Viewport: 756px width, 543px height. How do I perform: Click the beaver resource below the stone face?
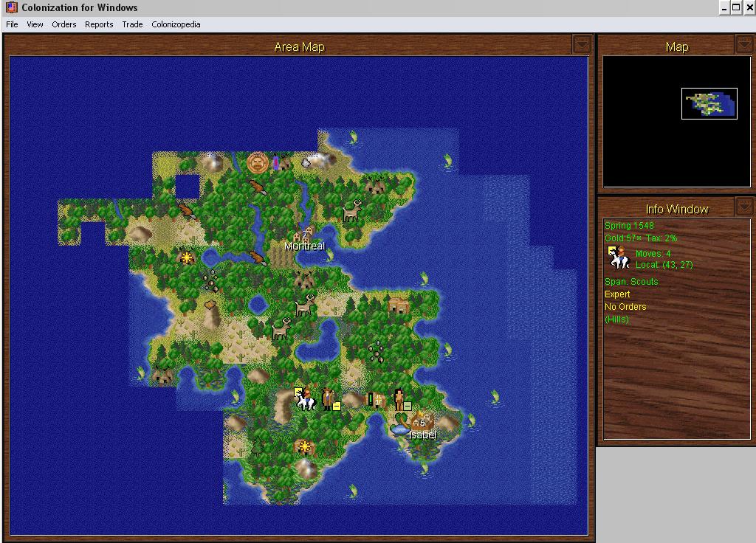click(x=258, y=187)
